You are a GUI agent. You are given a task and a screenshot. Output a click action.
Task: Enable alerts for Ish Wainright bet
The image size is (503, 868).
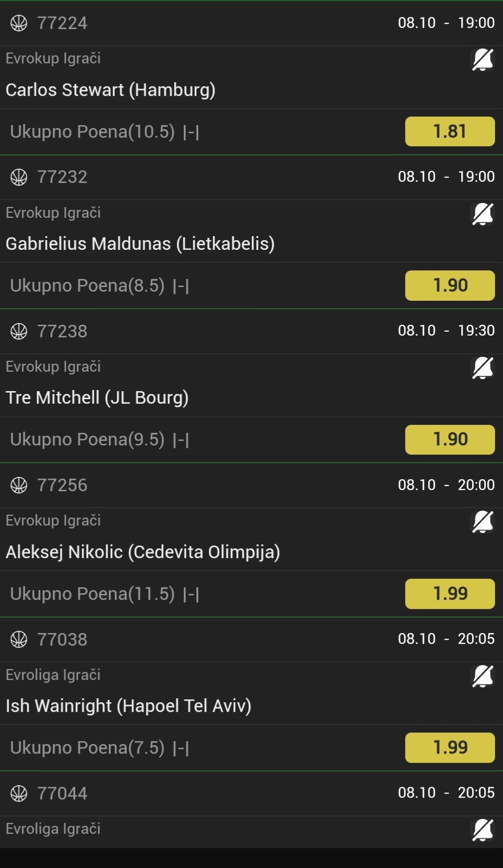(482, 676)
